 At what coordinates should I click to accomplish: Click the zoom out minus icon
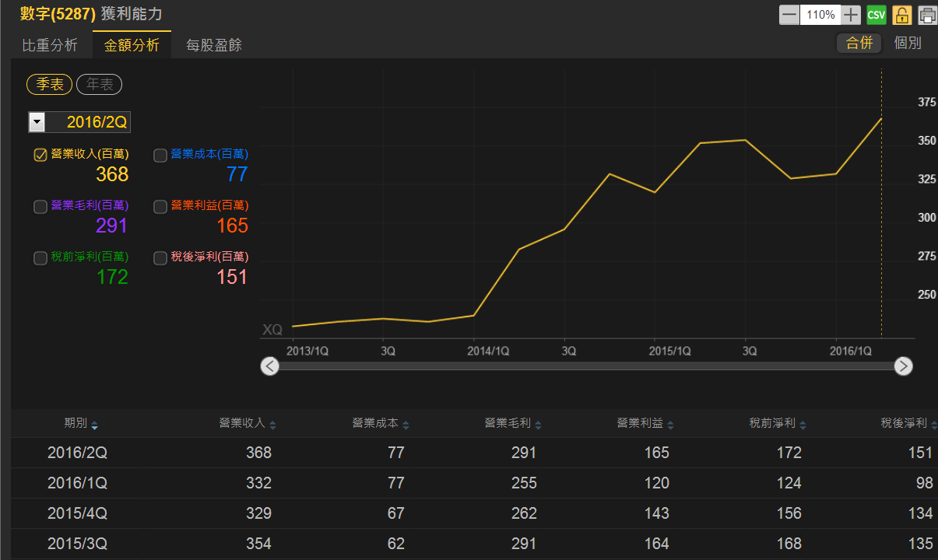pos(789,15)
